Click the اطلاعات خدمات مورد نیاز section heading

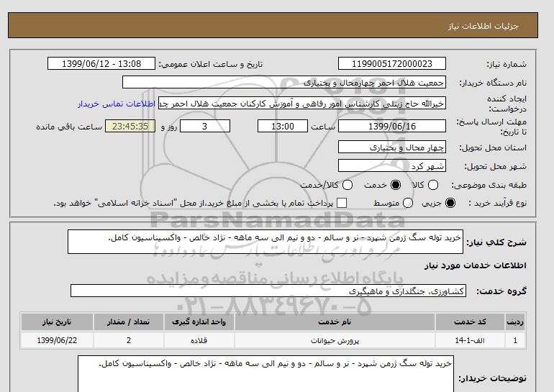pos(475,265)
